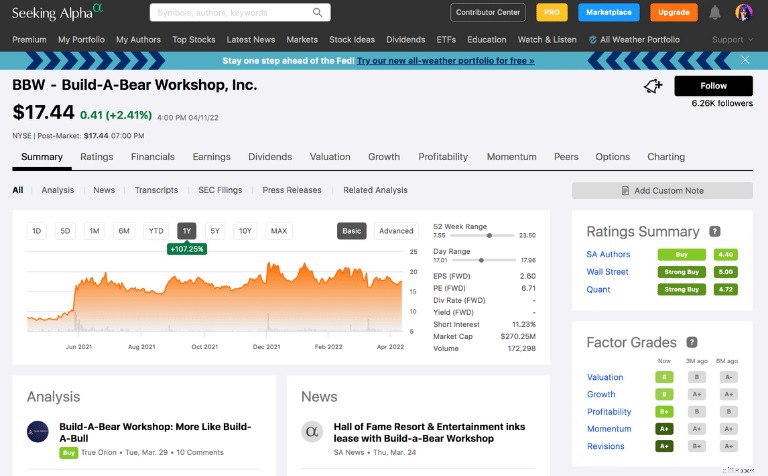Open Hall of Fame Resort news article
768x476 pixels.
coord(430,432)
